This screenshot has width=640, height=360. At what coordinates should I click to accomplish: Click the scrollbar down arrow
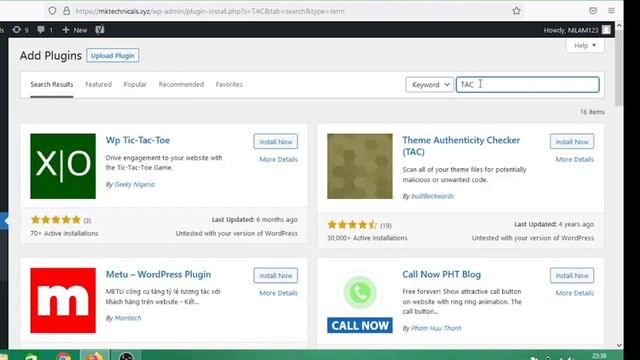pos(619,345)
